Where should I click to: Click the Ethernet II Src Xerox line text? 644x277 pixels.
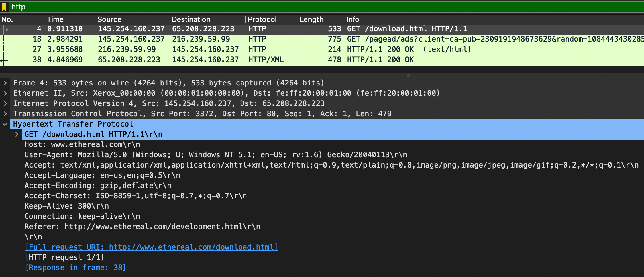[x=227, y=93]
